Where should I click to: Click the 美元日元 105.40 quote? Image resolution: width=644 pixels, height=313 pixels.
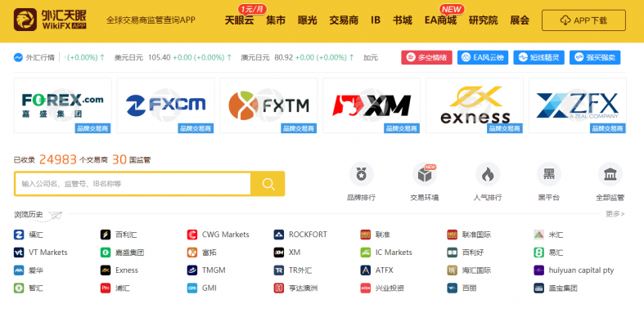point(173,57)
